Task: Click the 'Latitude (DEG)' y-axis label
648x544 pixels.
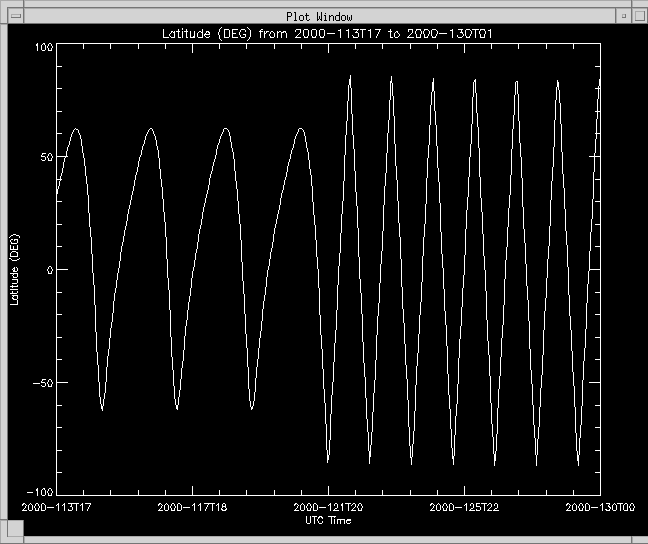Action: (x=14, y=270)
